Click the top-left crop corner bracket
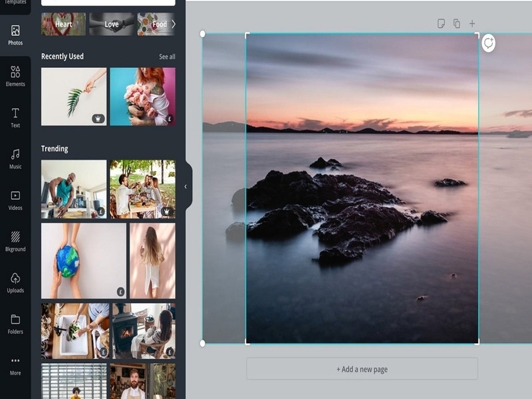 coord(247,35)
